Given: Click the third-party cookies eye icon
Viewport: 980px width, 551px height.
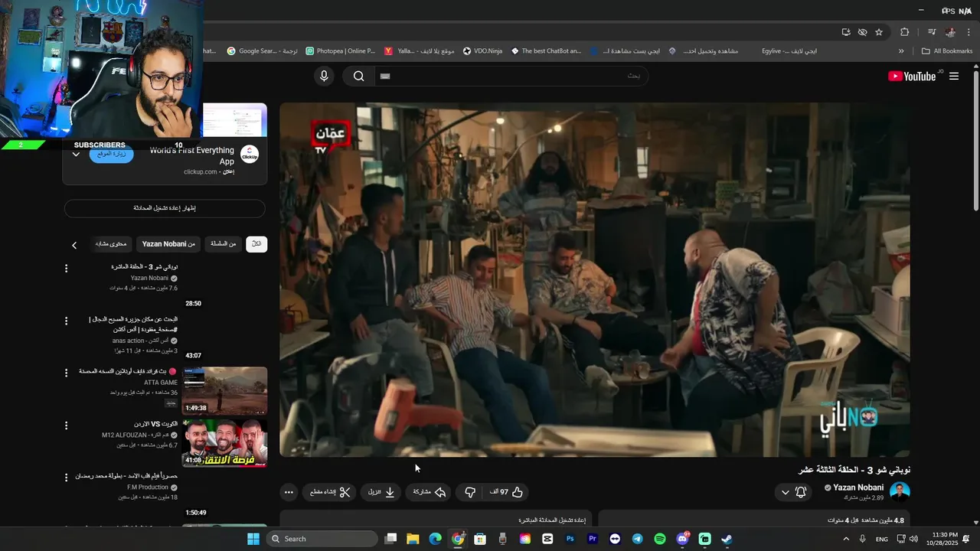Looking at the screenshot, I should (862, 32).
